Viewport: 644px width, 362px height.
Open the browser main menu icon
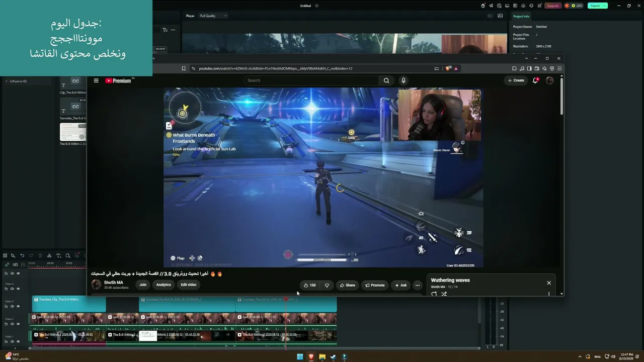click(559, 68)
